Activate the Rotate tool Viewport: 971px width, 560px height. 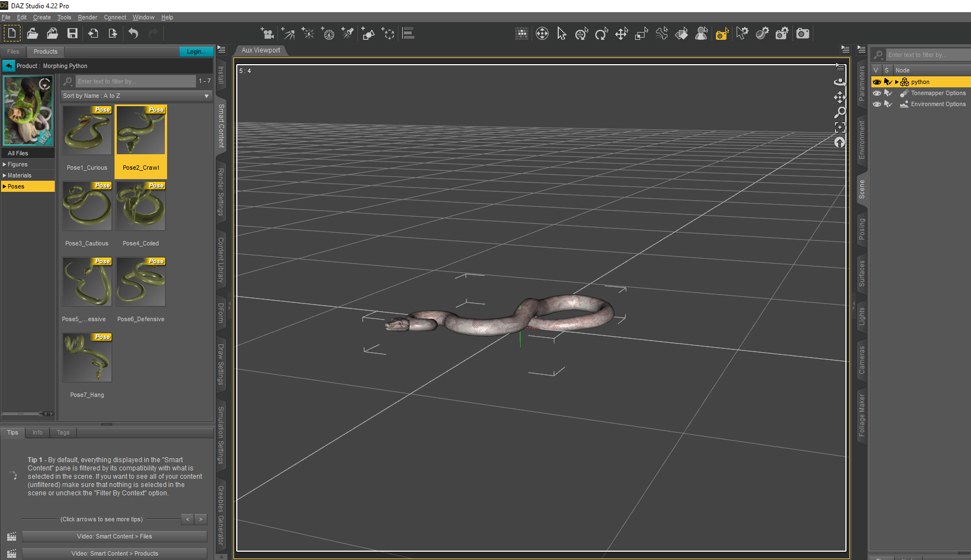point(601,34)
